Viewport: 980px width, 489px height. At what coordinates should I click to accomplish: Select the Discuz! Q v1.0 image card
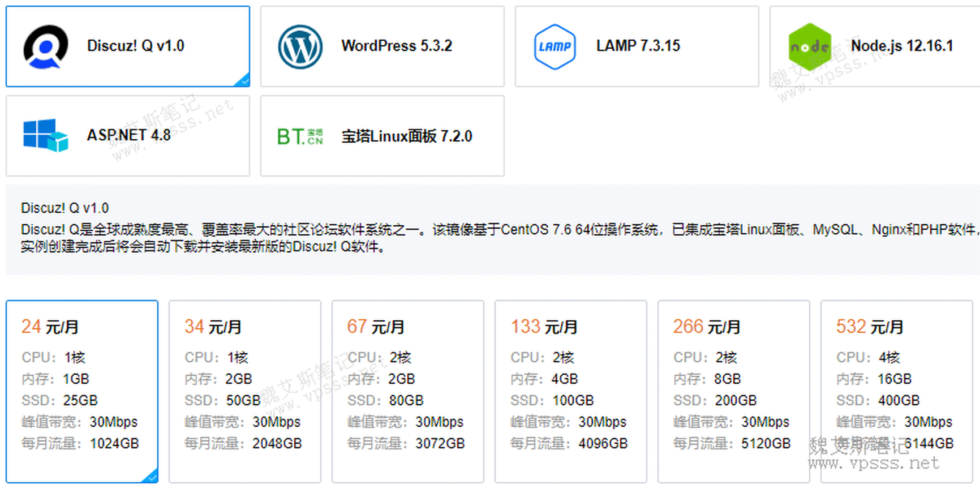point(128,46)
